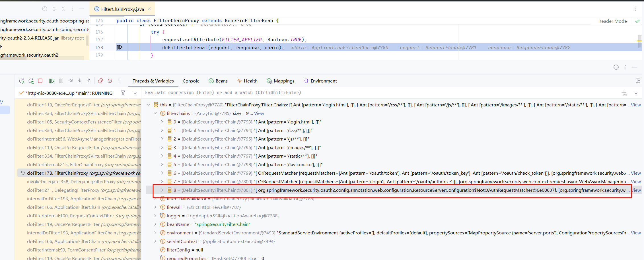Mute all breakpoints
644x260 pixels.
tap(110, 81)
